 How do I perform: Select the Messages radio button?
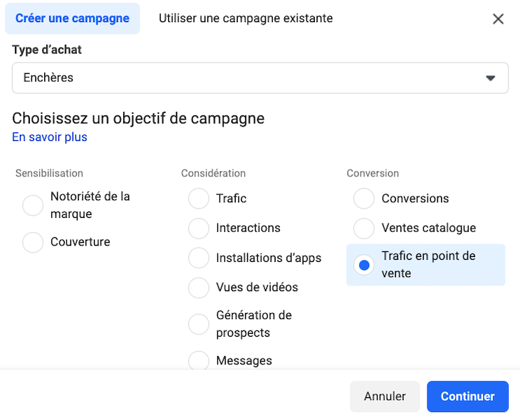click(x=199, y=360)
